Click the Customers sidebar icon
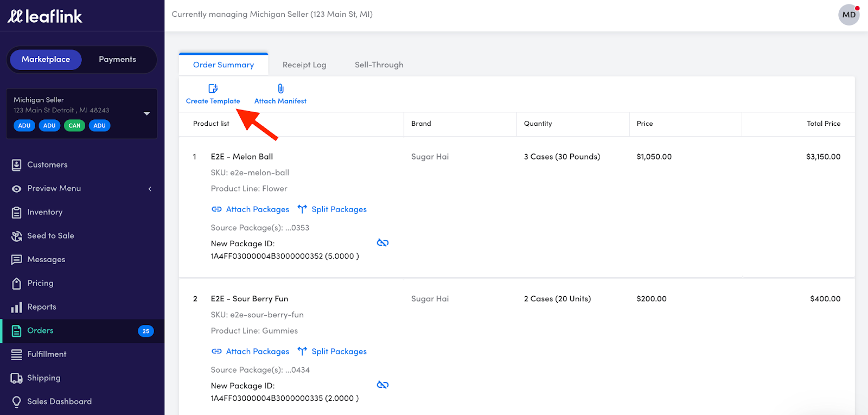This screenshot has height=415, width=868. (x=17, y=165)
